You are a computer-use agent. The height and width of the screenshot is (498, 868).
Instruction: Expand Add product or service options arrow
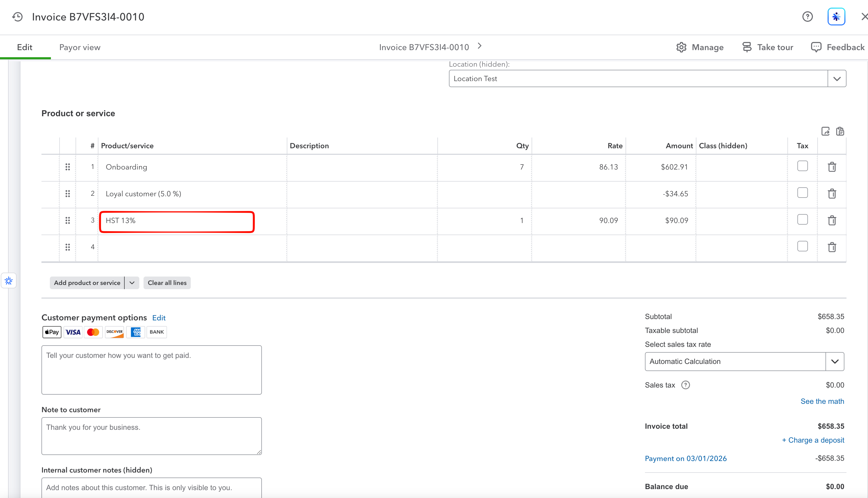pyautogui.click(x=132, y=283)
